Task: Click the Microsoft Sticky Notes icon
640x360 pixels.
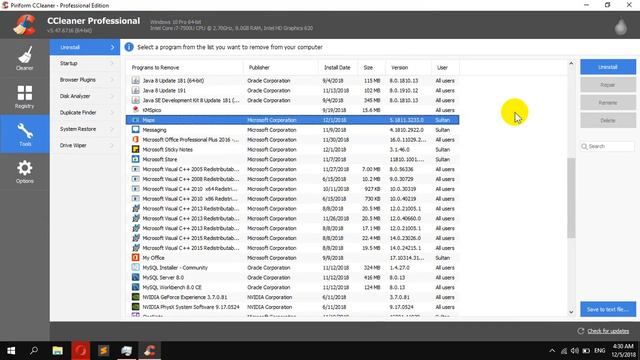Action: pyautogui.click(x=136, y=149)
